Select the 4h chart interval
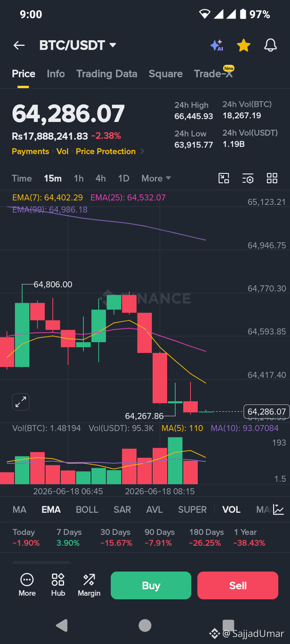Image resolution: width=290 pixels, height=644 pixels. click(x=101, y=178)
